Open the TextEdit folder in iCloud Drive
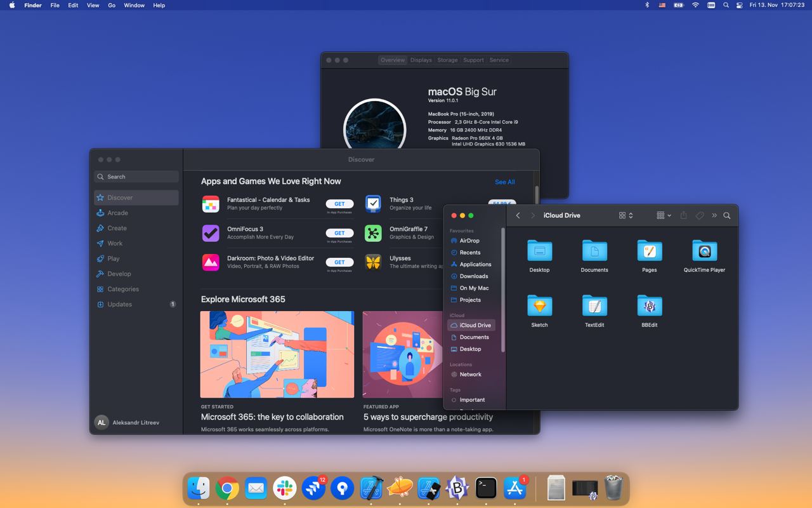This screenshot has height=508, width=812. [594, 306]
